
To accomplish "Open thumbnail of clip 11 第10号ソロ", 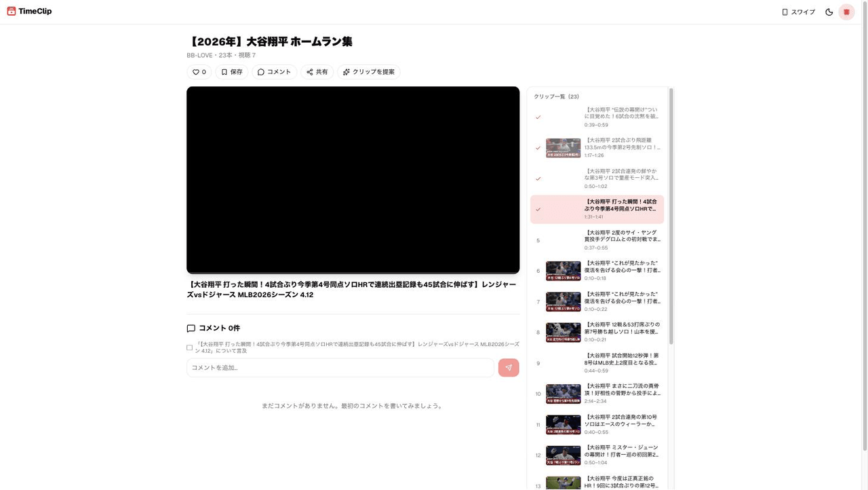I will [x=564, y=424].
